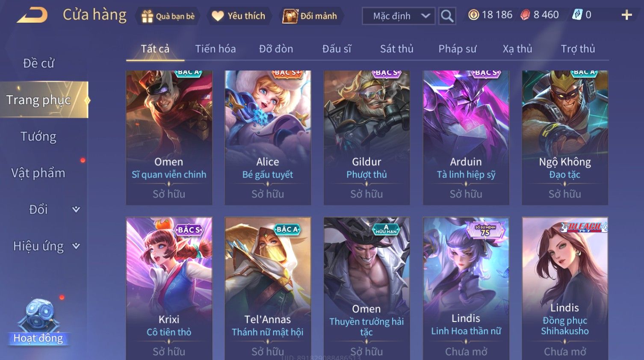Select Vật phẩm in the sidebar
The height and width of the screenshot is (360, 644).
38,173
